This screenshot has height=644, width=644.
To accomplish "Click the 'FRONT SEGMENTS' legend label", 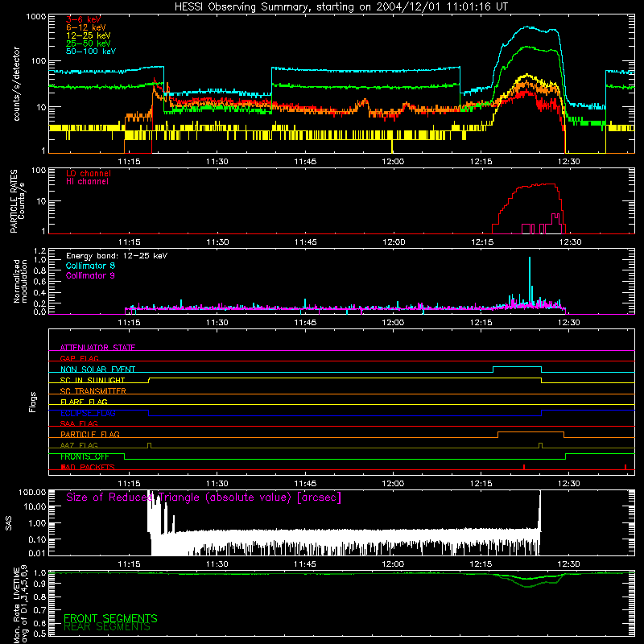I will point(110,618).
